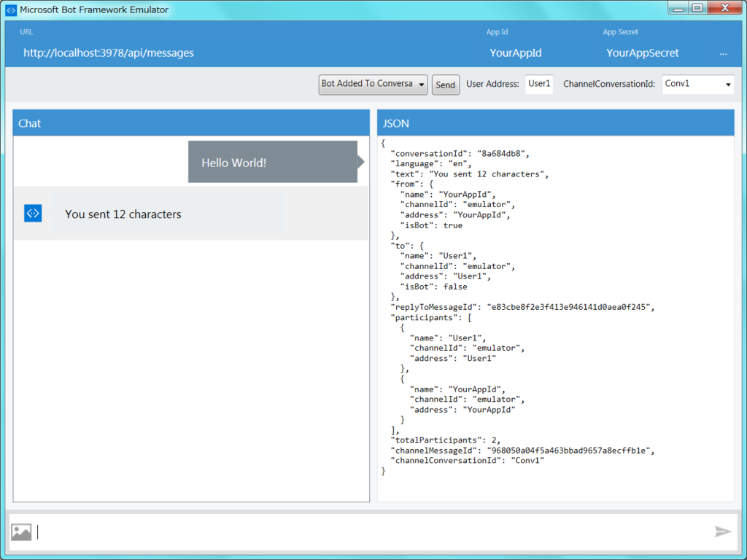This screenshot has width=747, height=560.
Task: Edit the User Address field
Action: [x=539, y=85]
